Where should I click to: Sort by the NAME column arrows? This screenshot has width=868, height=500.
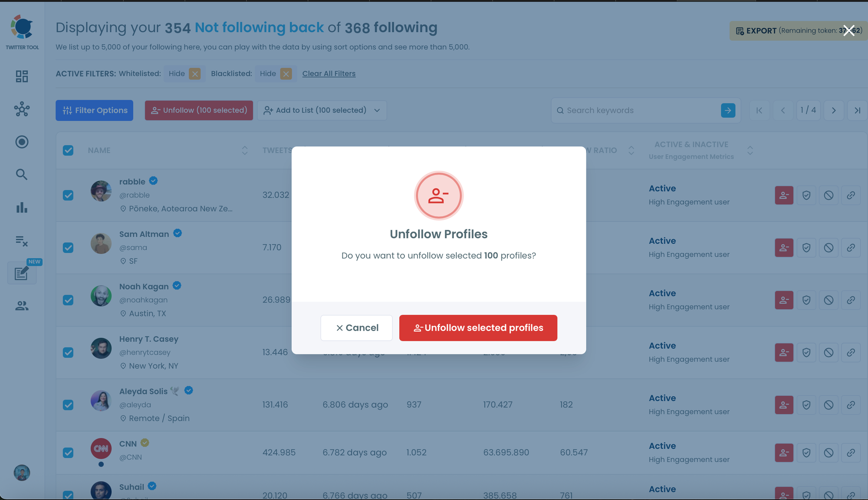click(245, 150)
